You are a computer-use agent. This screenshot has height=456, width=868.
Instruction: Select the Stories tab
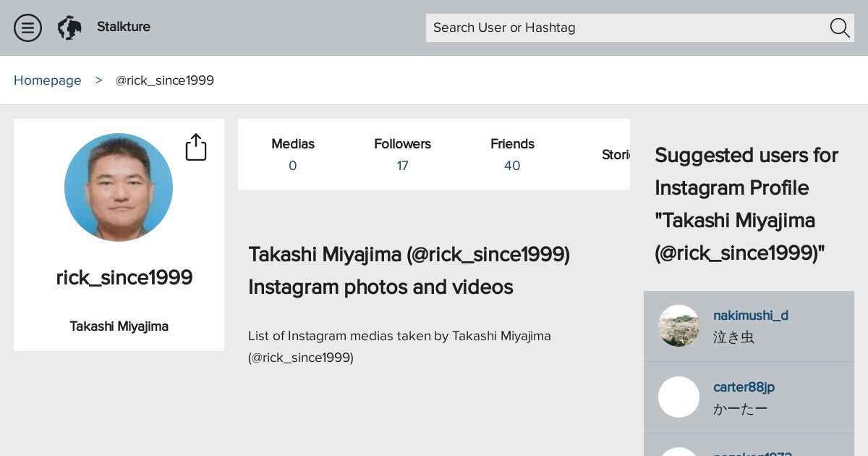tap(616, 154)
